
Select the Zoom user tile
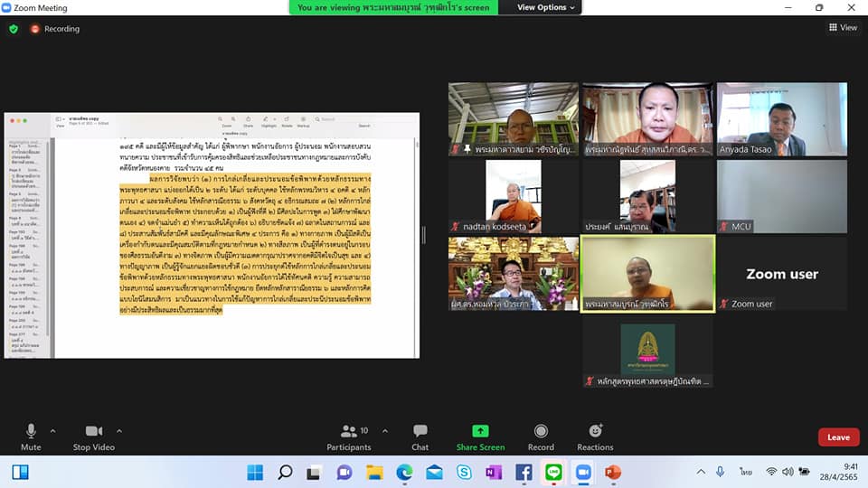click(x=781, y=274)
